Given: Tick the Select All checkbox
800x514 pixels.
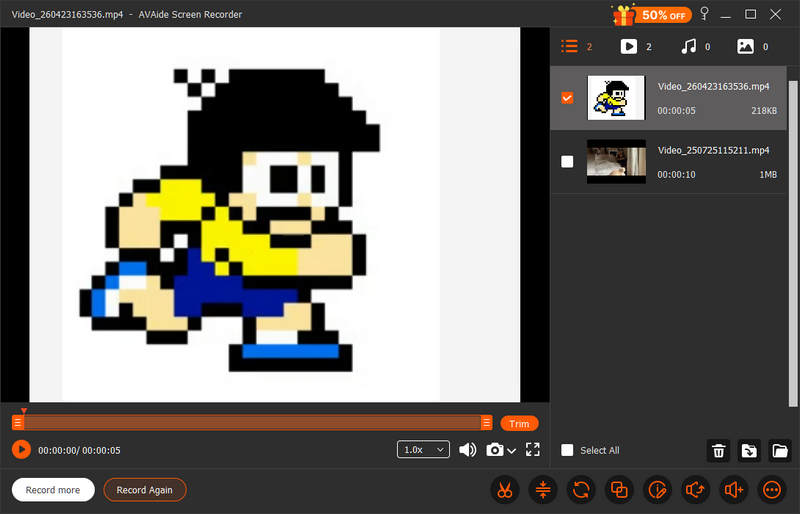Looking at the screenshot, I should (567, 450).
